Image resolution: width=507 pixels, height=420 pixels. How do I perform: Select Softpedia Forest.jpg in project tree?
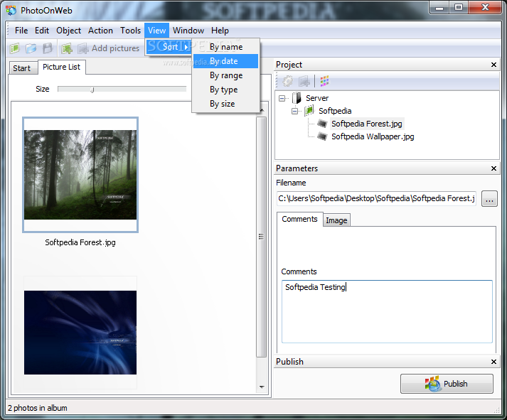coord(367,124)
